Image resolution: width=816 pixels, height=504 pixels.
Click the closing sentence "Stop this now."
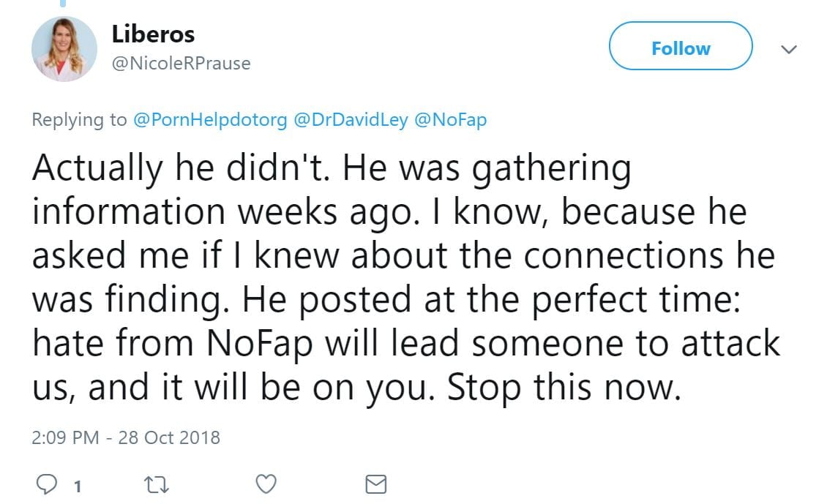tap(564, 387)
